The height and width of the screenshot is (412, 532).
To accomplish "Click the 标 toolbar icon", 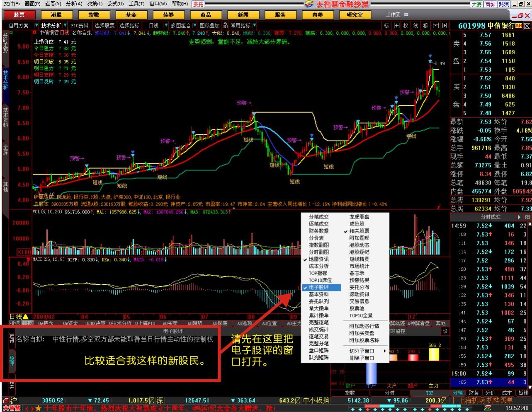I will (x=386, y=25).
